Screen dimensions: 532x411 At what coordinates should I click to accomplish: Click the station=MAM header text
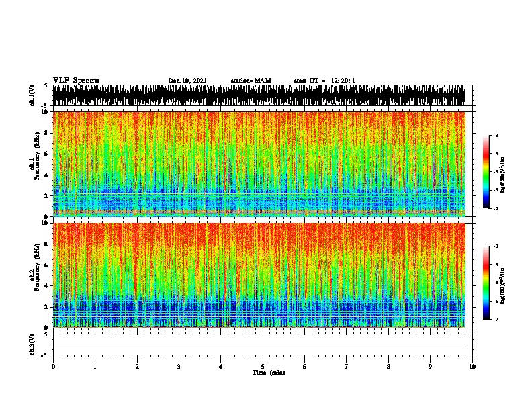pyautogui.click(x=251, y=81)
